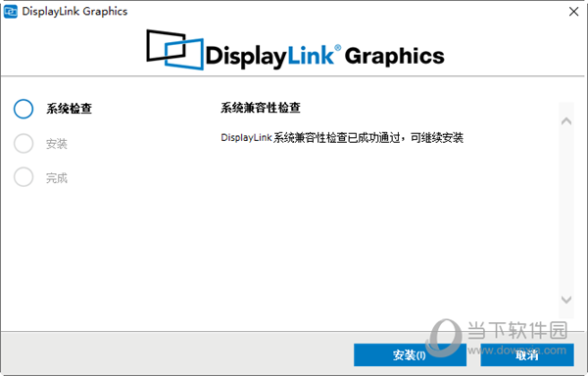Select the 安装 step circle
Image resolution: width=588 pixels, height=376 pixels.
coord(24,143)
